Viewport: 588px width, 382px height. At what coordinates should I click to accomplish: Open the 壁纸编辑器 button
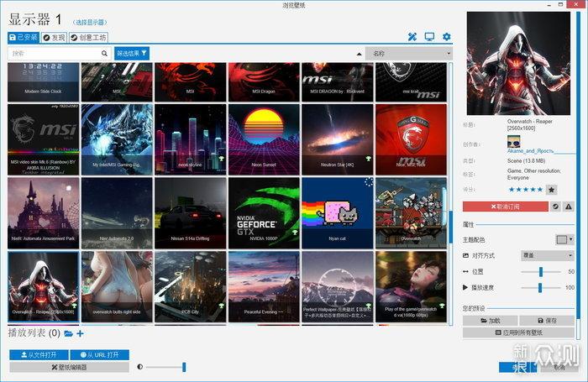pos(69,367)
